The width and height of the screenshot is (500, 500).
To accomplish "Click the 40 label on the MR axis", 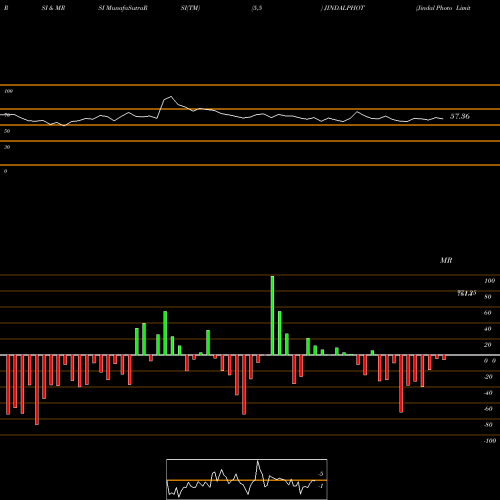I will point(488,329).
